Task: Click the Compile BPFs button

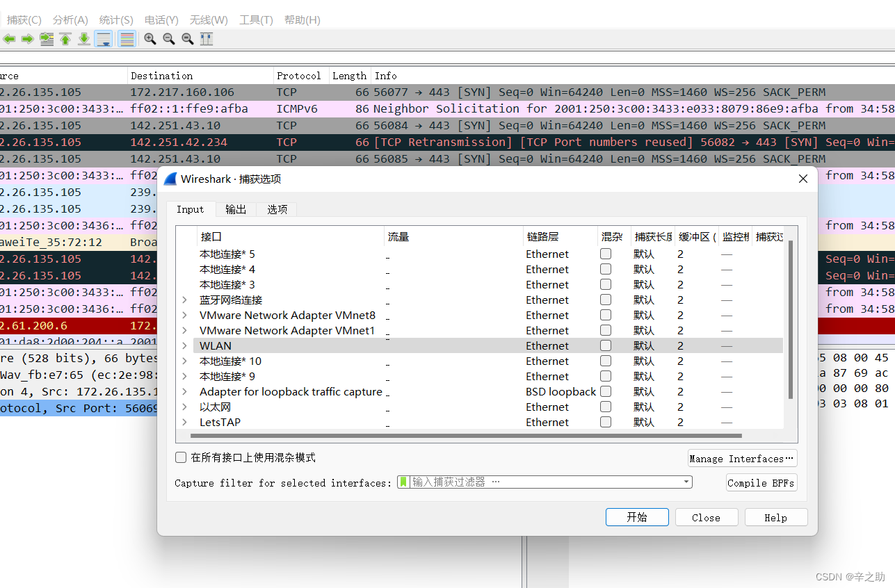Action: coord(761,483)
